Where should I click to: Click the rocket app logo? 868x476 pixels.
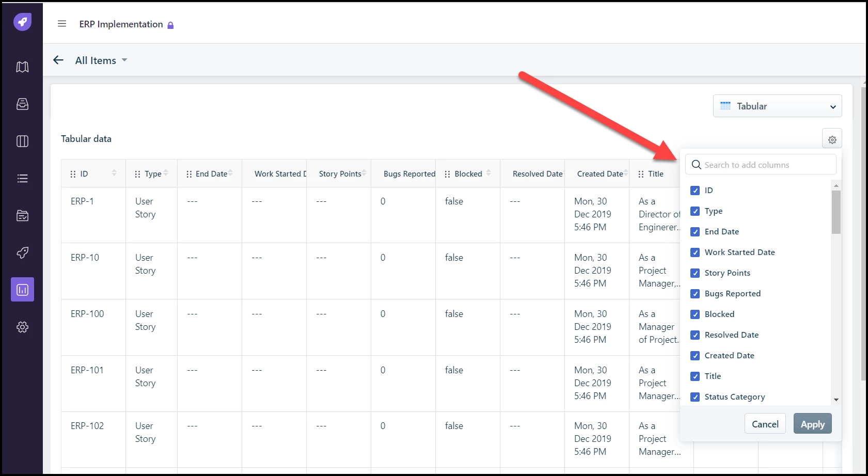pos(22,22)
